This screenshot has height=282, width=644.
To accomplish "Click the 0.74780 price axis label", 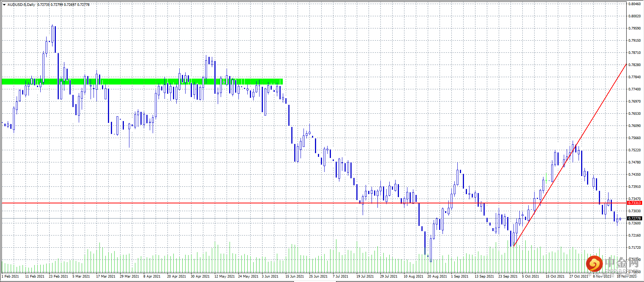I will tap(635, 162).
